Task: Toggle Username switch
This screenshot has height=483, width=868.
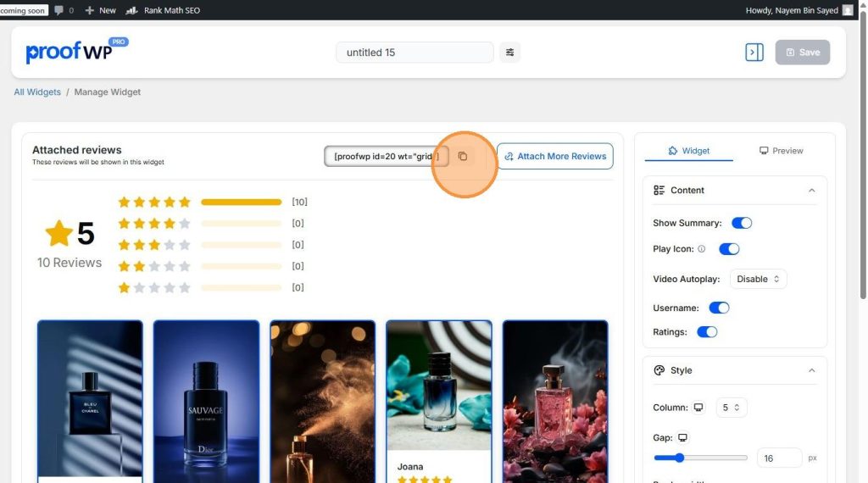Action: tap(719, 308)
